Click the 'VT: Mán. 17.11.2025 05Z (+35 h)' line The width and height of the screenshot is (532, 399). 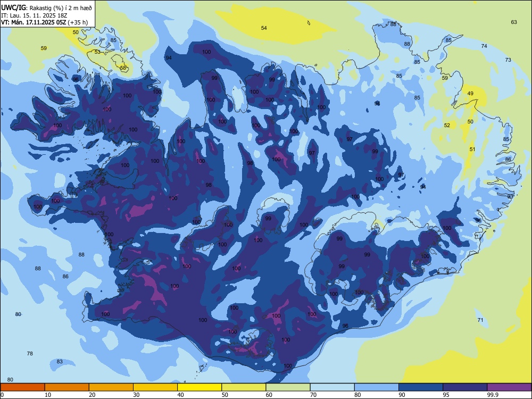pyautogui.click(x=44, y=22)
